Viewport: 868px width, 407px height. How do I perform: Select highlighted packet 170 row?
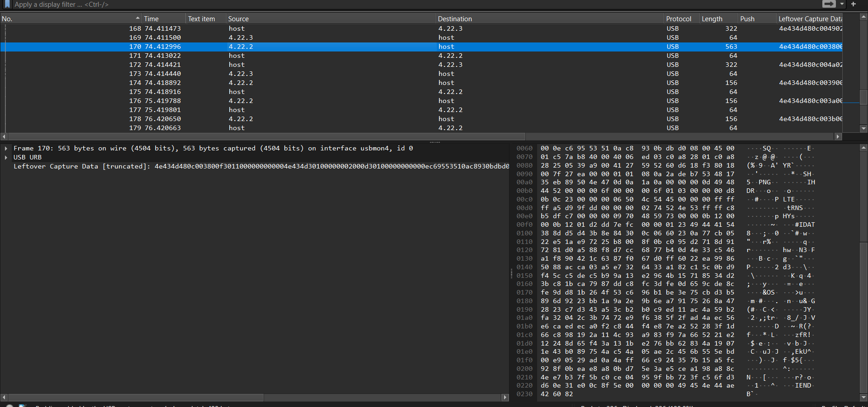[421, 47]
